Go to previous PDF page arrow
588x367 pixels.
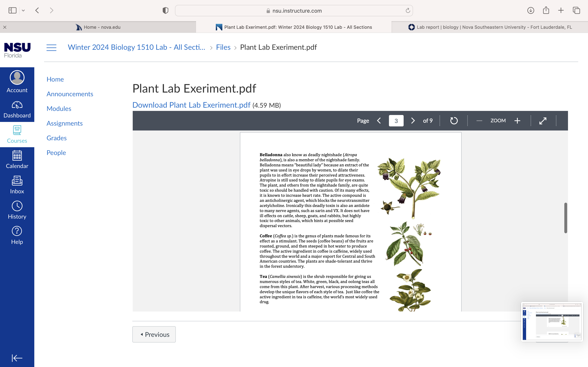pyautogui.click(x=379, y=121)
